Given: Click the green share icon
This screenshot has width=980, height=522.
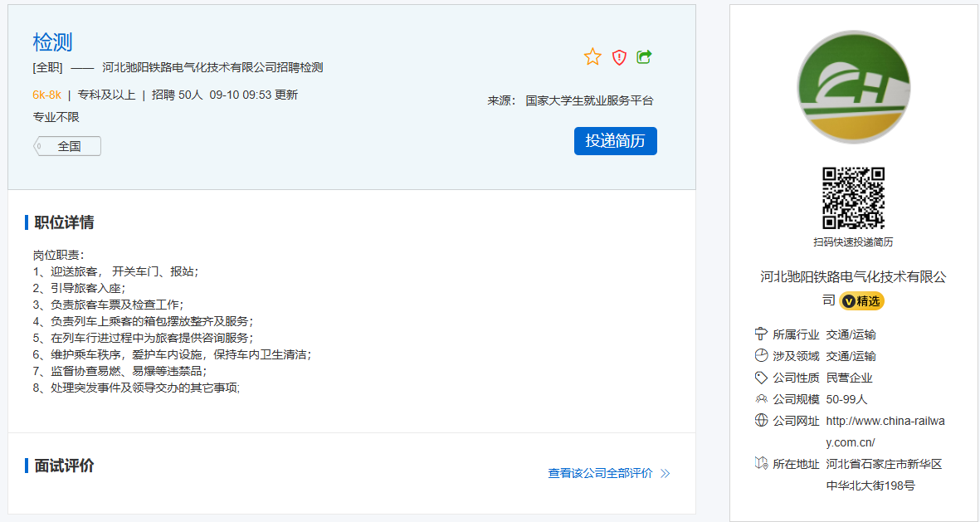Looking at the screenshot, I should [x=644, y=56].
